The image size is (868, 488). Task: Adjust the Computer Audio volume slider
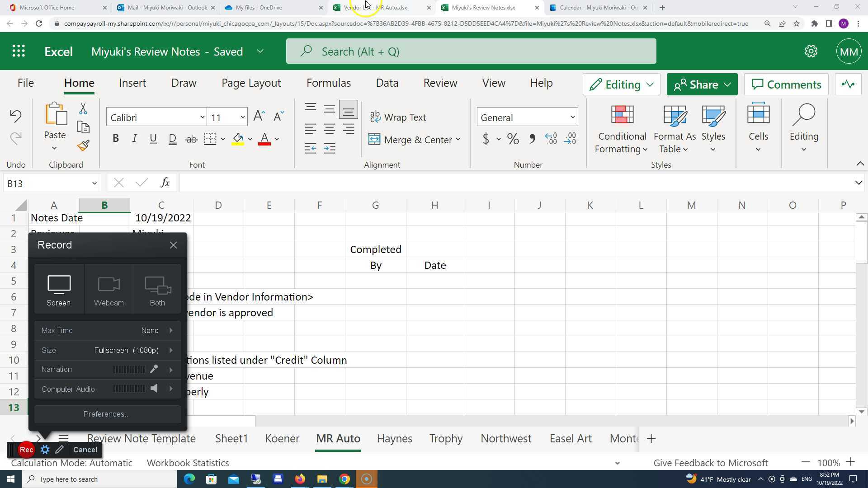(x=130, y=389)
